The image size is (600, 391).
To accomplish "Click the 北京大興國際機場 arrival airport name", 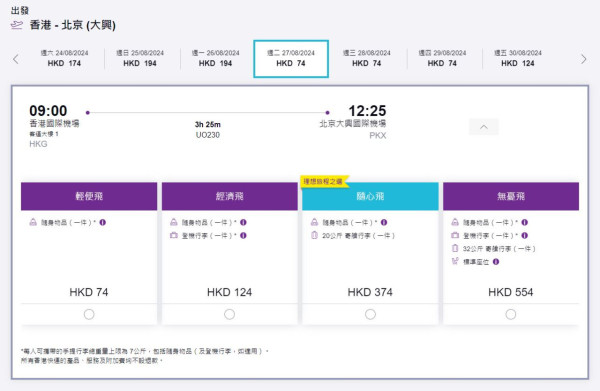I will point(353,123).
